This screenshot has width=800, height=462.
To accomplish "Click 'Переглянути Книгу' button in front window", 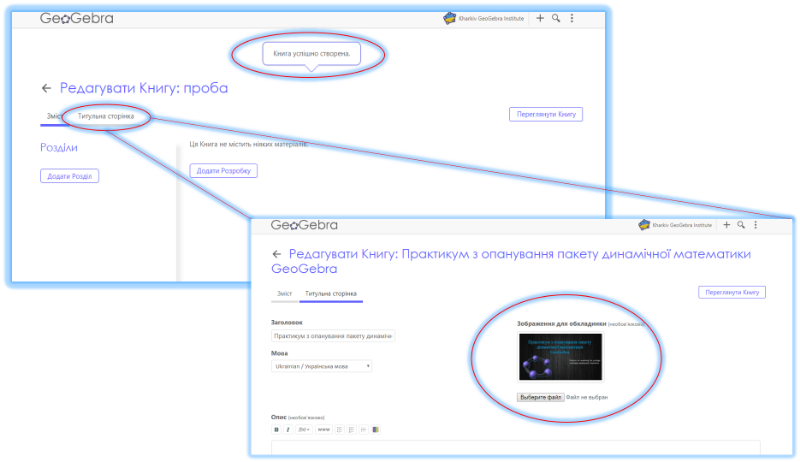I will click(x=732, y=292).
